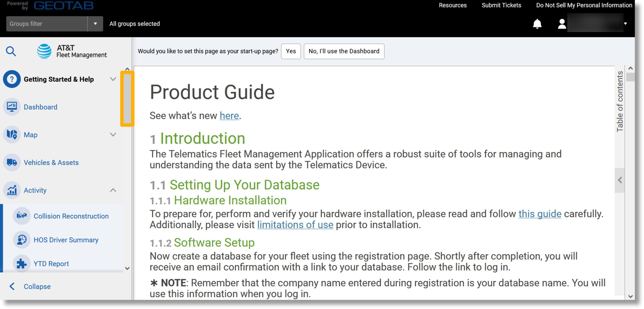Click the AT&T globe logo

(x=44, y=51)
